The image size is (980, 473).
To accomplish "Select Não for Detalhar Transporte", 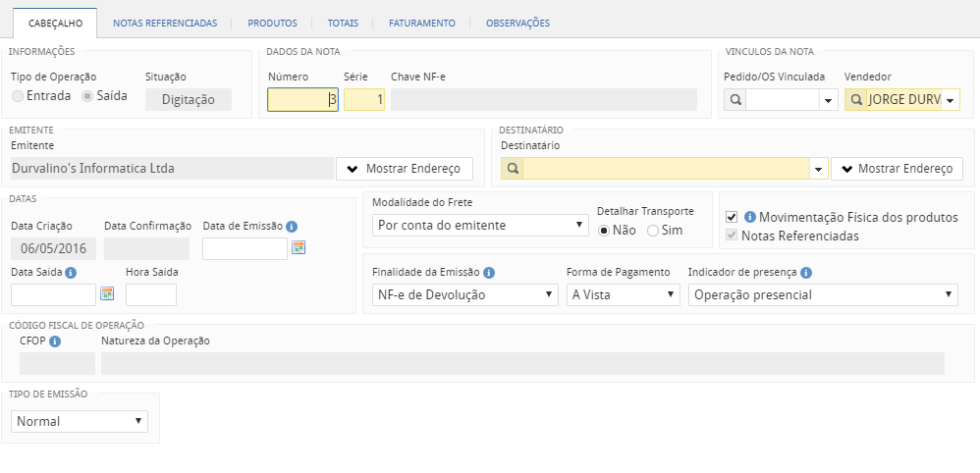I will (x=604, y=230).
